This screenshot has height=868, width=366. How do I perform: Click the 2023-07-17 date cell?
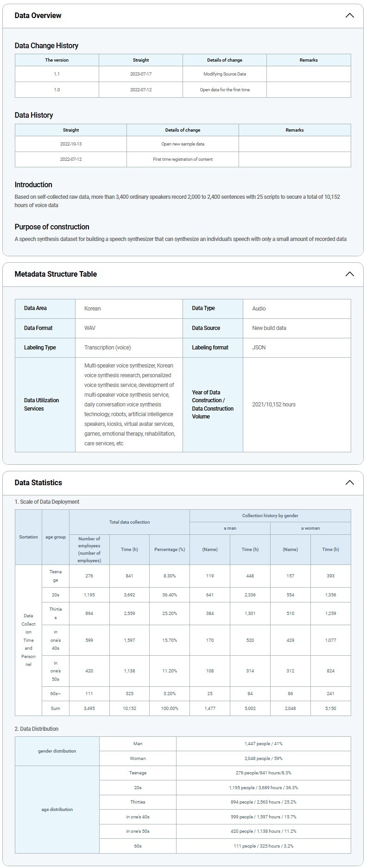[x=141, y=74]
